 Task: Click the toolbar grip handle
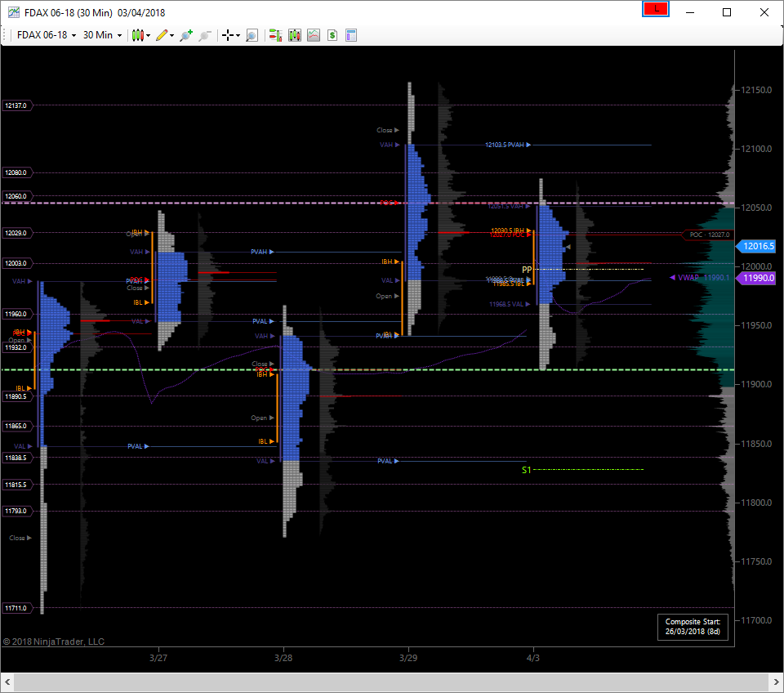(6, 35)
